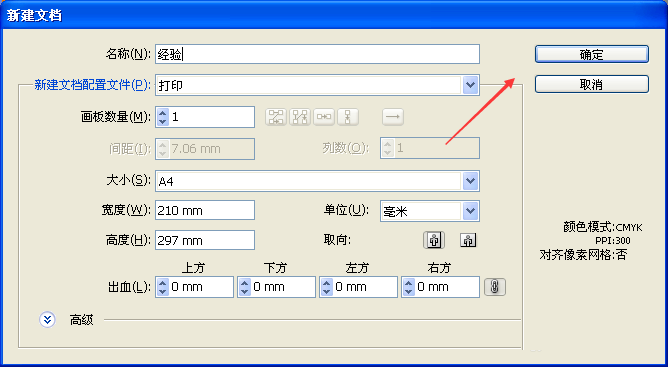Click the 上方 bleed stepper arrows
668x367 pixels.
pos(162,287)
